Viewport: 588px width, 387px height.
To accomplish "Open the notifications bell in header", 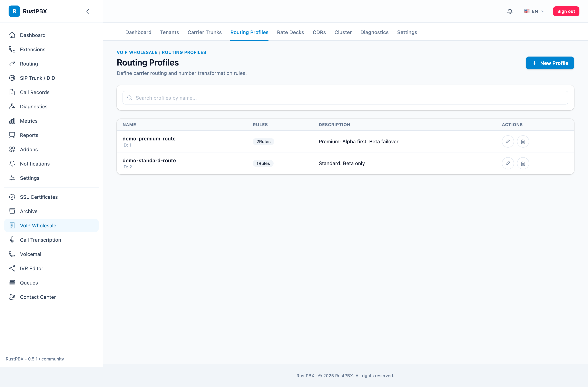I will pos(510,11).
